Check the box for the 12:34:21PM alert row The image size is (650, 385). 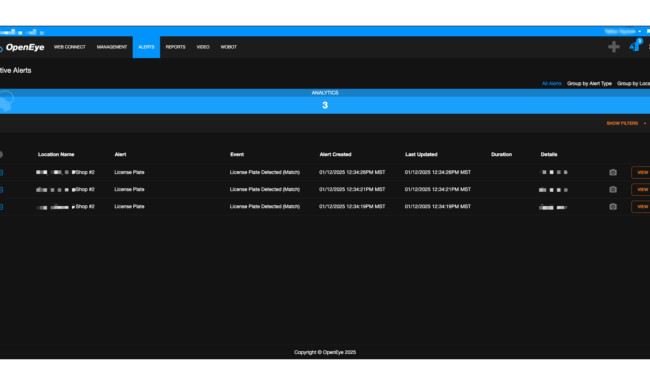click(1, 190)
